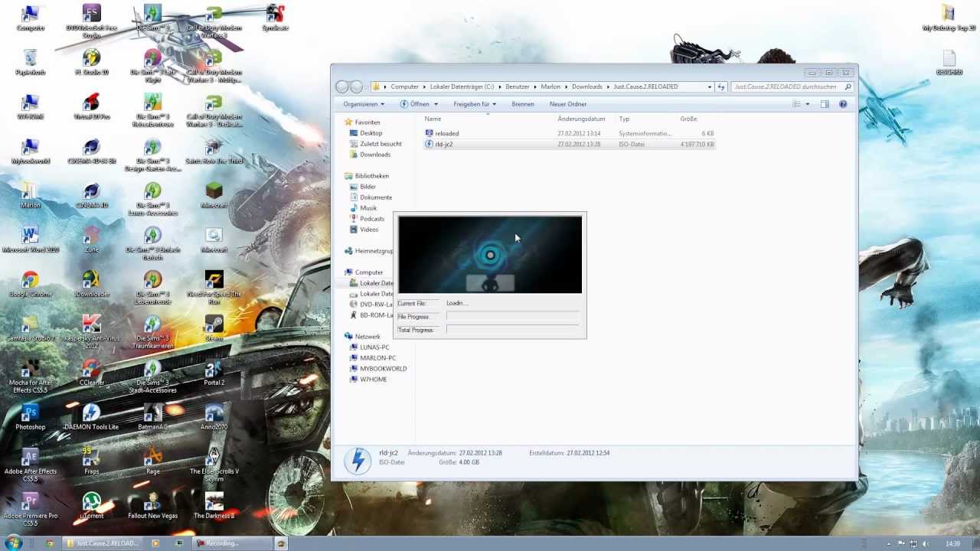Screen dimensions: 980x551
Task: Open the Camtasia Studio 7 icon
Action: (30, 328)
